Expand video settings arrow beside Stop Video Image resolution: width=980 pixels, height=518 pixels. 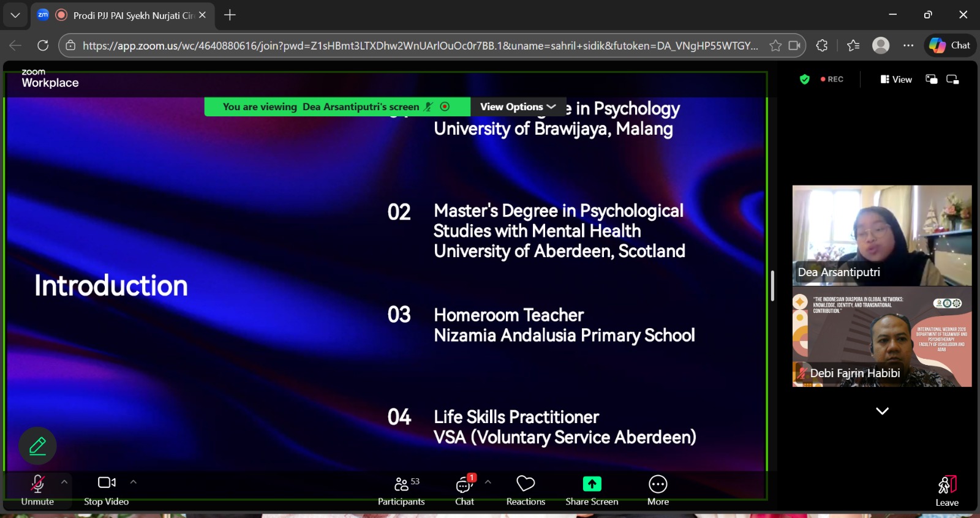(134, 482)
